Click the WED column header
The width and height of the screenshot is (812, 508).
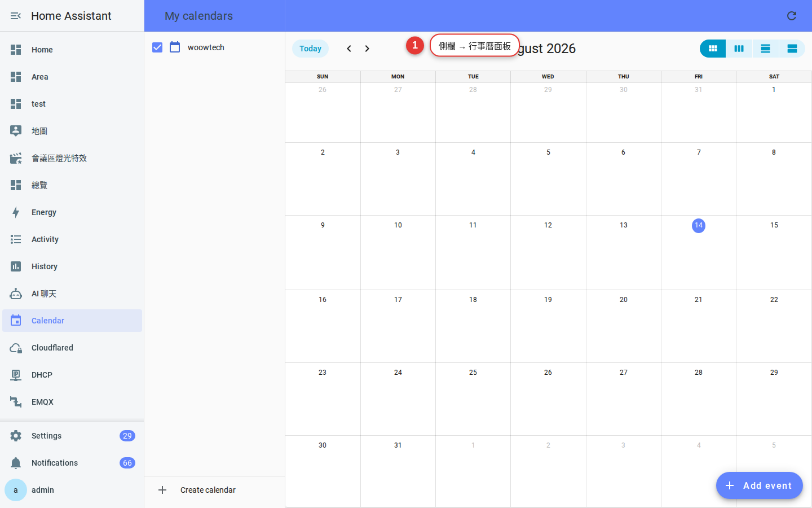tap(548, 77)
